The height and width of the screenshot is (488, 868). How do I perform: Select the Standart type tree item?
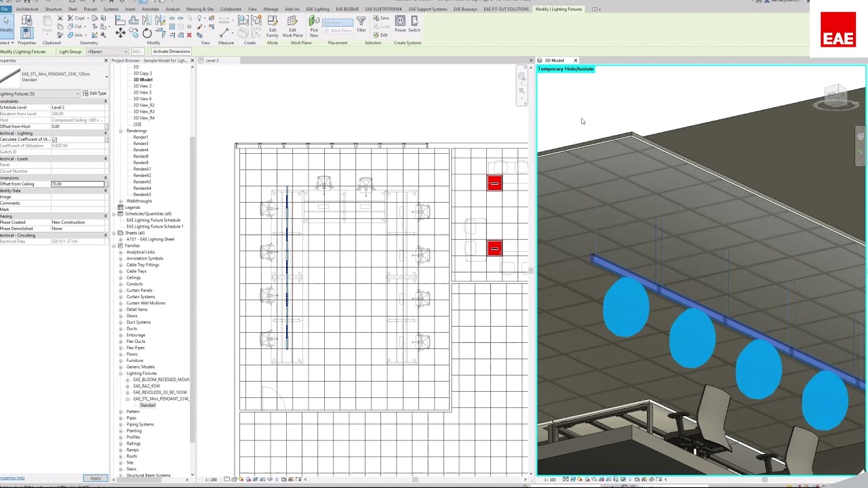147,405
